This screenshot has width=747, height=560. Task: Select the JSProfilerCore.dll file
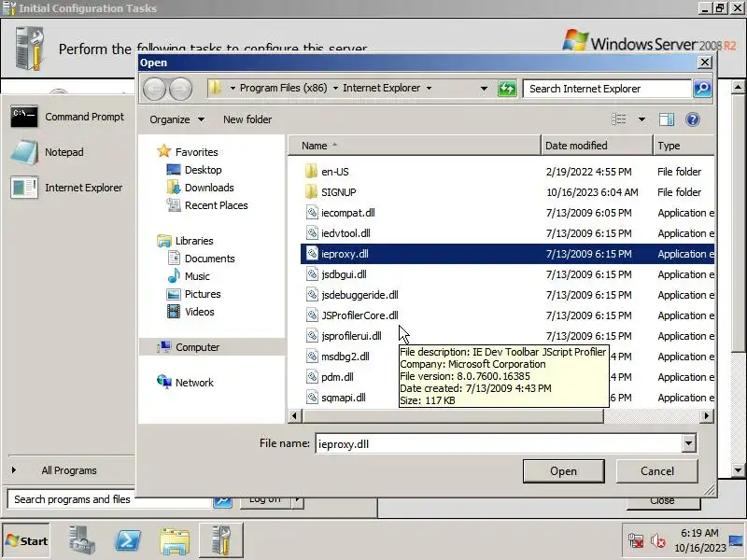coord(359,315)
